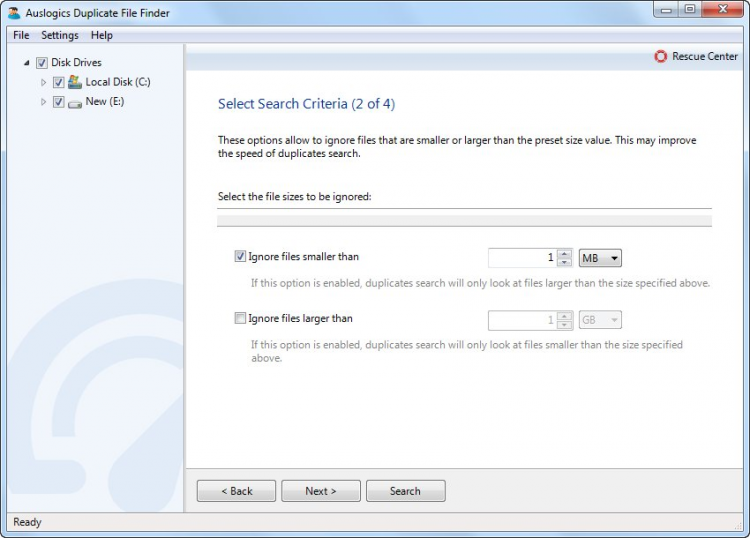Expand the New (E:) drive node
Viewport: 750px width, 538px height.
tap(44, 102)
